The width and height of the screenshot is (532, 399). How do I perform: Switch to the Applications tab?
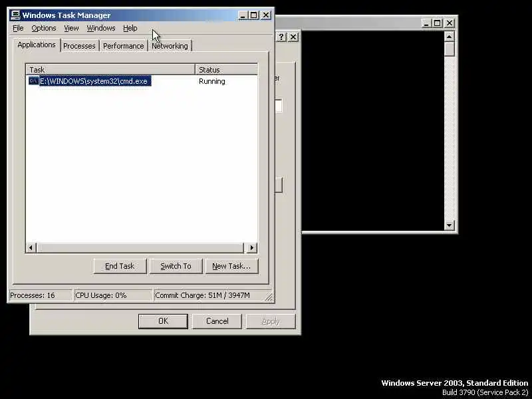point(37,45)
